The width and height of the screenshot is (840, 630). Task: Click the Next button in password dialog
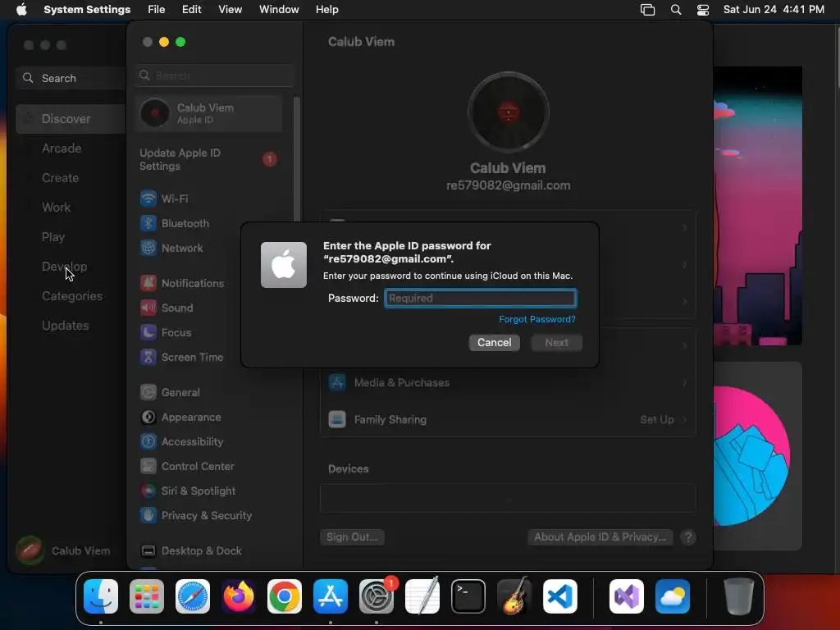point(557,343)
